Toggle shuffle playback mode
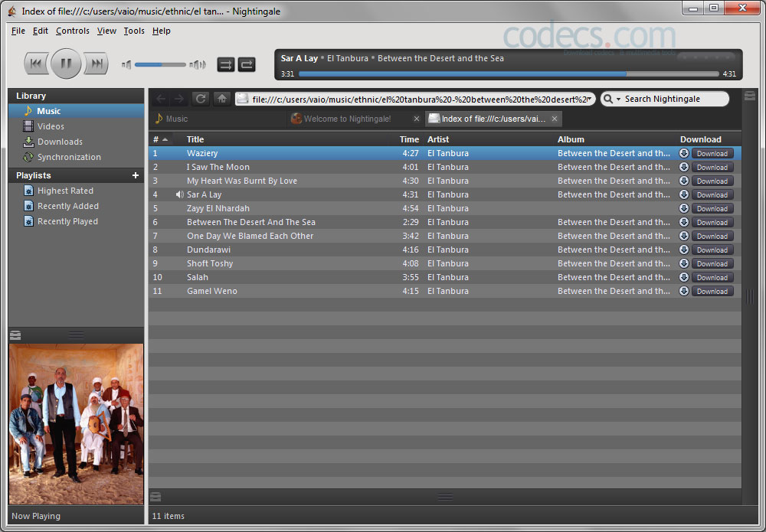Screen dimensions: 766x532 pos(226,64)
